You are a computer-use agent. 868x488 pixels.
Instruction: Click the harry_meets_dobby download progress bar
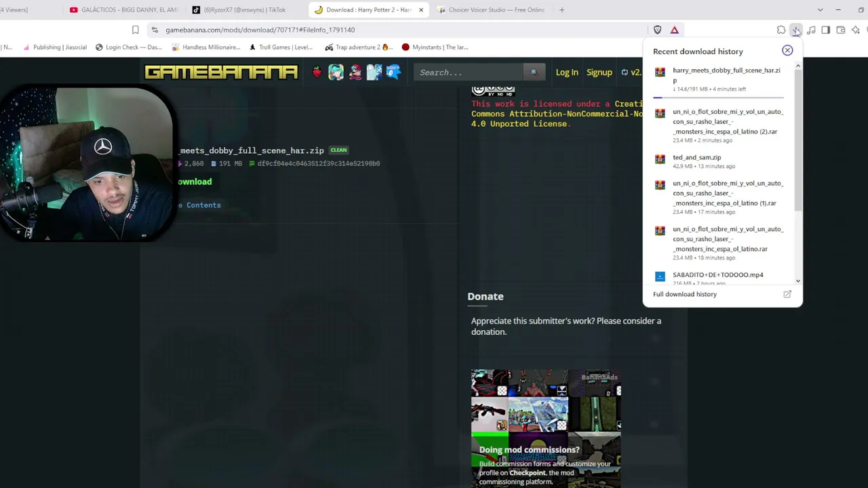click(718, 98)
